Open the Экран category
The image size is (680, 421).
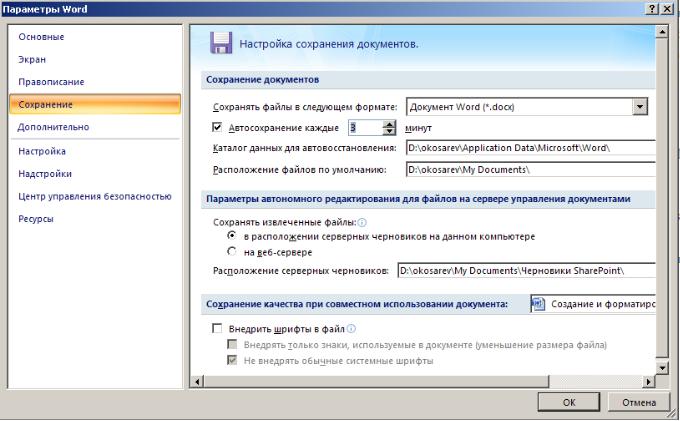click(32, 59)
